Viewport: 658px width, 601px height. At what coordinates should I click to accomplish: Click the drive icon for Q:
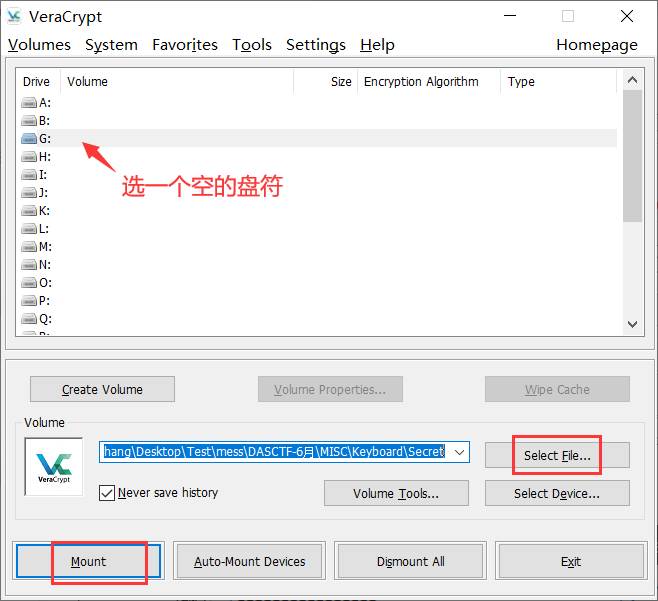(29, 319)
